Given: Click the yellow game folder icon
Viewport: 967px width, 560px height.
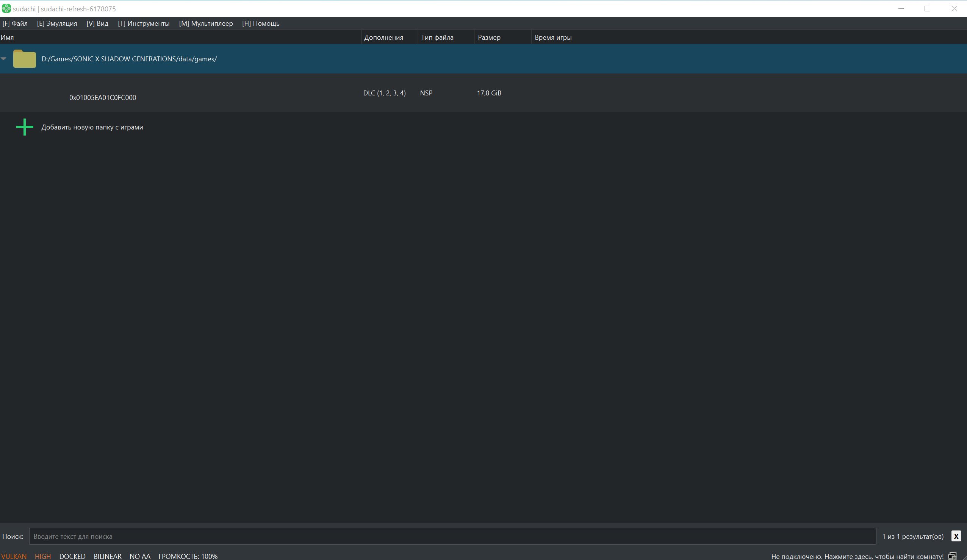Looking at the screenshot, I should click(x=25, y=59).
